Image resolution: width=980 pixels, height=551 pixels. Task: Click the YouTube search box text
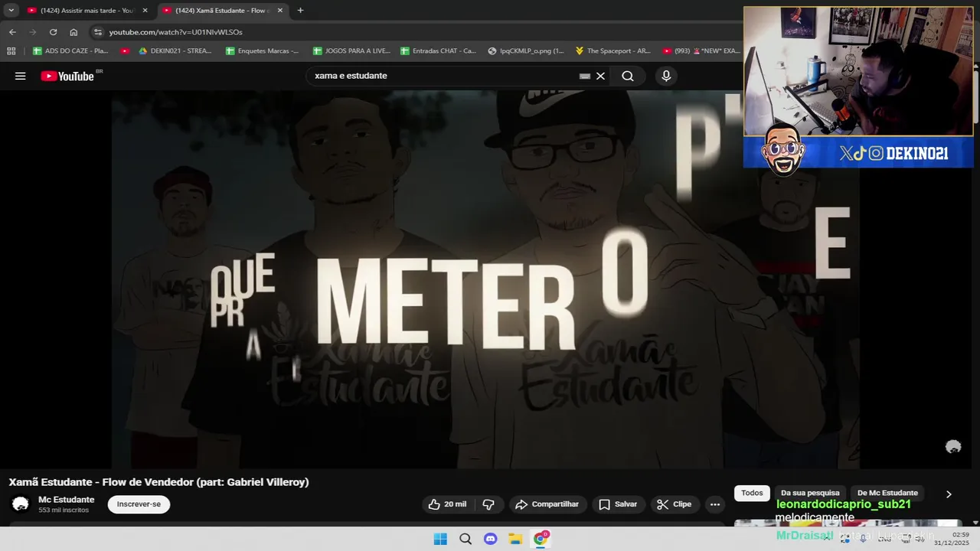(x=351, y=76)
